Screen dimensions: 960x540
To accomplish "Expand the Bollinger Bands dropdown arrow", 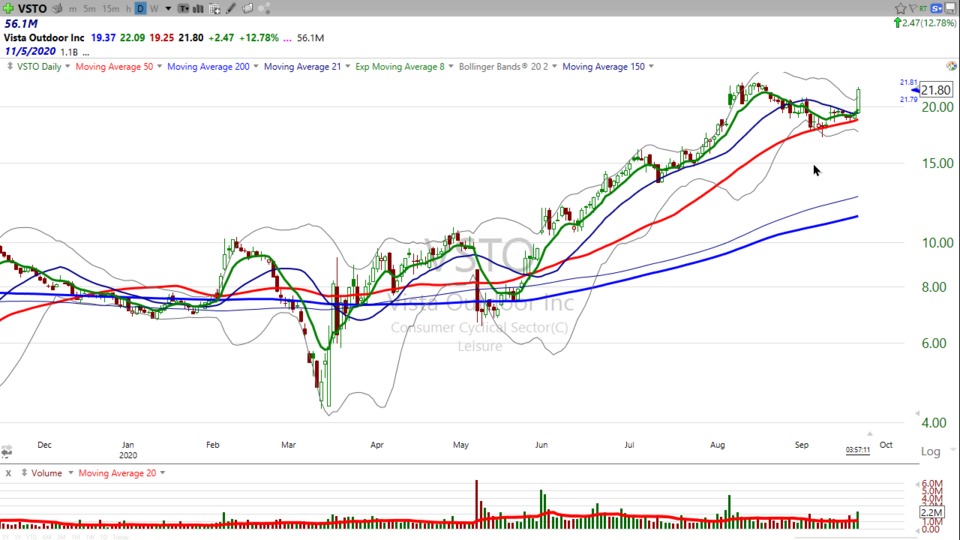I will tap(555, 66).
